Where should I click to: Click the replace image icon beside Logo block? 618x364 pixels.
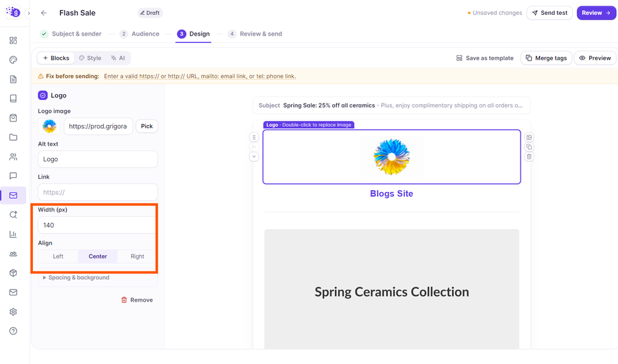tap(529, 137)
